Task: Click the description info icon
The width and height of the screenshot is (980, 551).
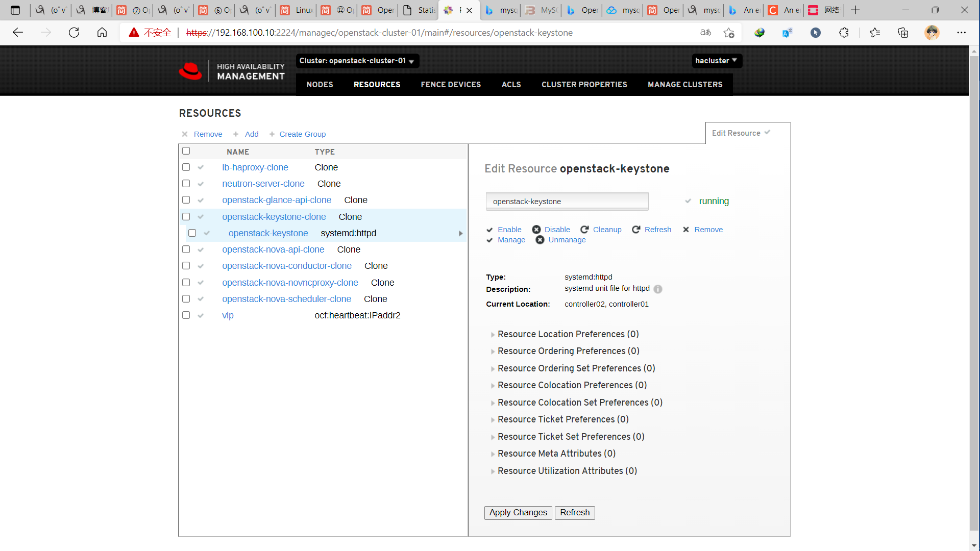Action: 658,289
